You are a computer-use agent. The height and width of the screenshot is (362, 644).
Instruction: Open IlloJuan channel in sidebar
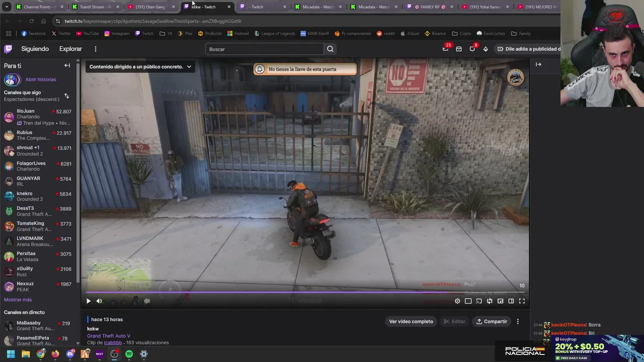click(x=38, y=117)
